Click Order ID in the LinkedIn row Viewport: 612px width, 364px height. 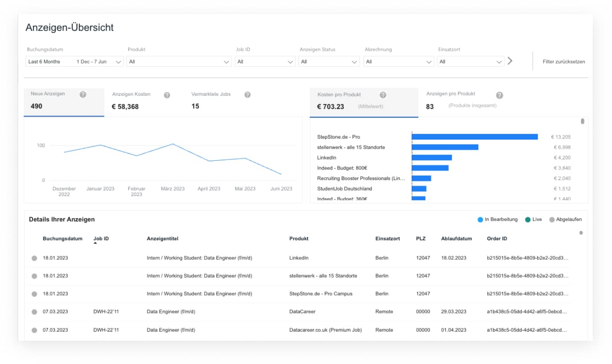pyautogui.click(x=528, y=258)
